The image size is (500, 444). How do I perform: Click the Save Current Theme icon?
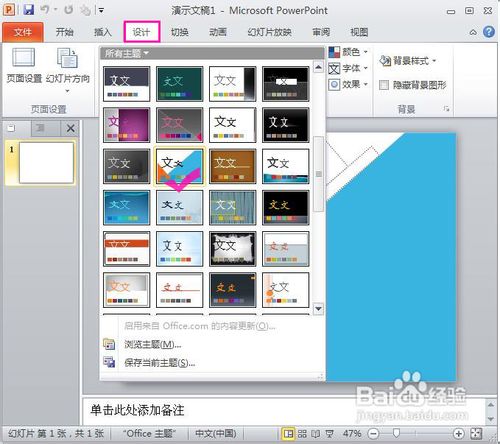(109, 362)
